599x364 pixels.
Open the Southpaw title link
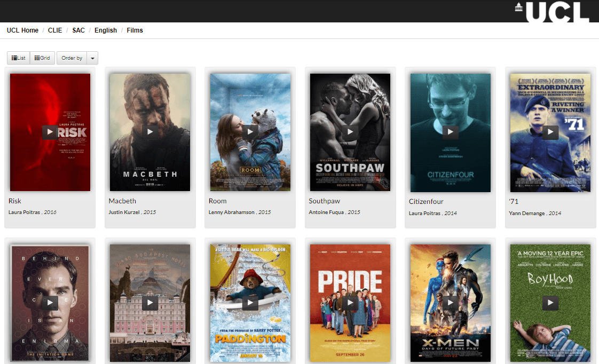pos(325,201)
